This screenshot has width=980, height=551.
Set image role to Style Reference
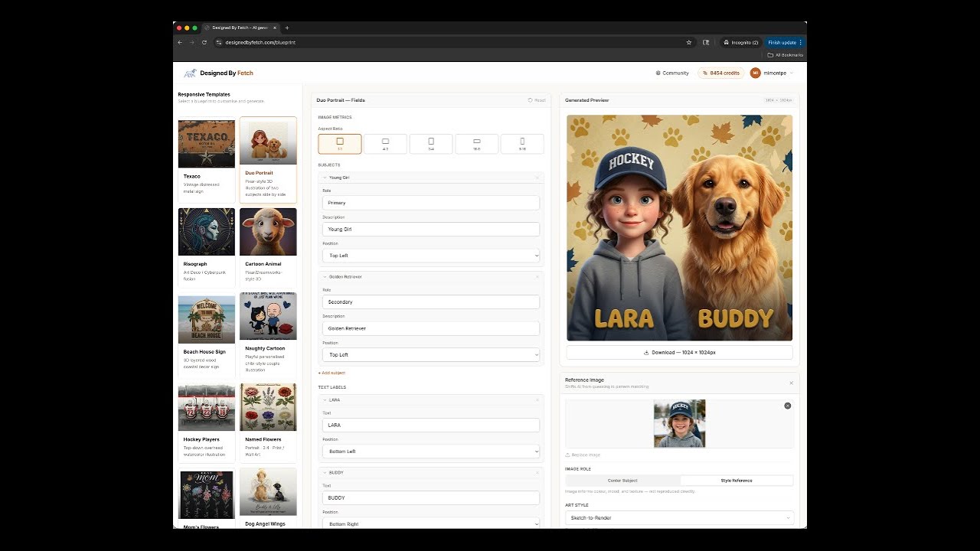tap(737, 481)
